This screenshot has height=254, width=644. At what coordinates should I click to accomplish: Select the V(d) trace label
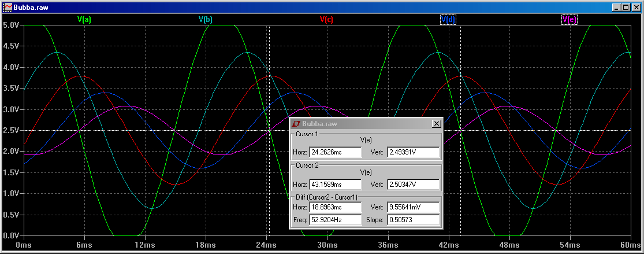[448, 19]
